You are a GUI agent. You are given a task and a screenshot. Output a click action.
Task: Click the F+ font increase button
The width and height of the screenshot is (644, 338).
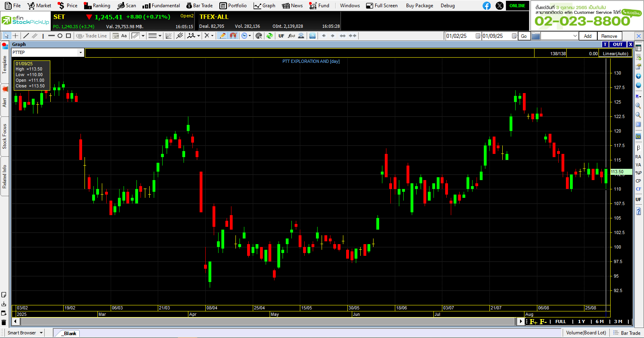(533, 321)
